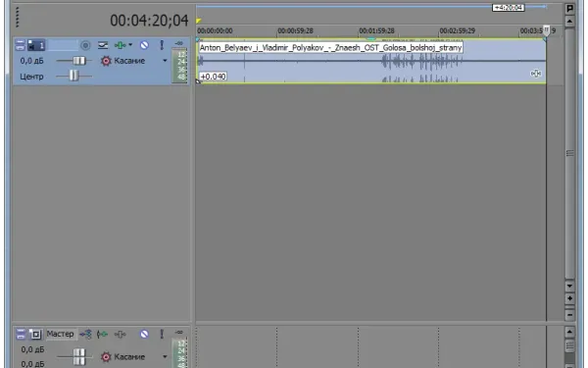Image resolution: width=588 pixels, height=368 pixels.
Task: Click Master upper '0,0 дБ' value
Action: [32, 349]
